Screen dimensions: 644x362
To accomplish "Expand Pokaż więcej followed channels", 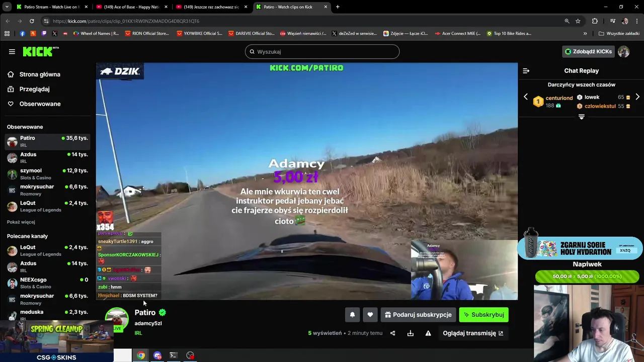I will (x=21, y=222).
